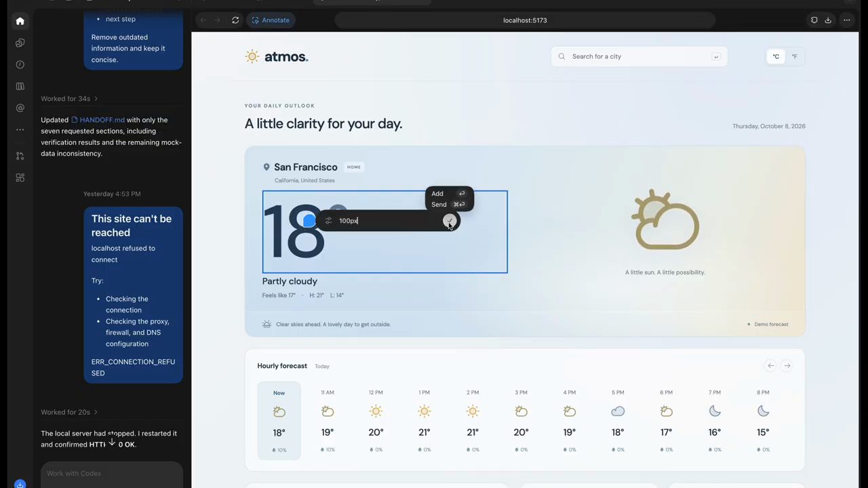Click the download icon in the browser toolbar
Image resolution: width=868 pixels, height=488 pixels.
[828, 20]
